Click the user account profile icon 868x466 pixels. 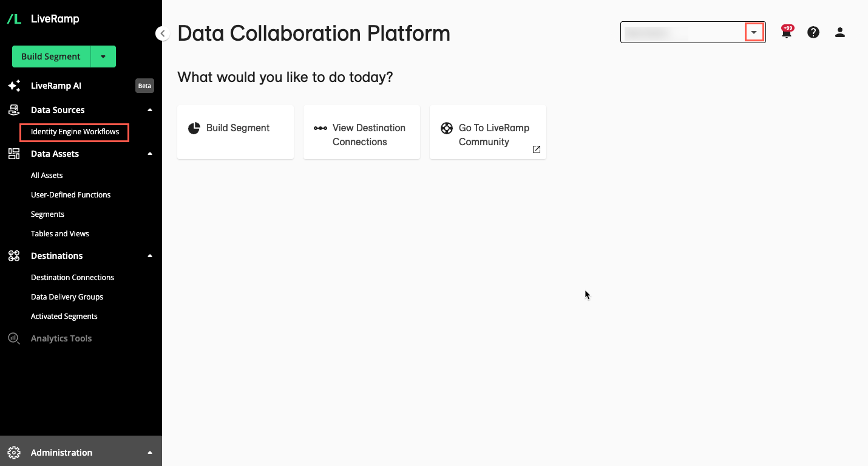840,32
